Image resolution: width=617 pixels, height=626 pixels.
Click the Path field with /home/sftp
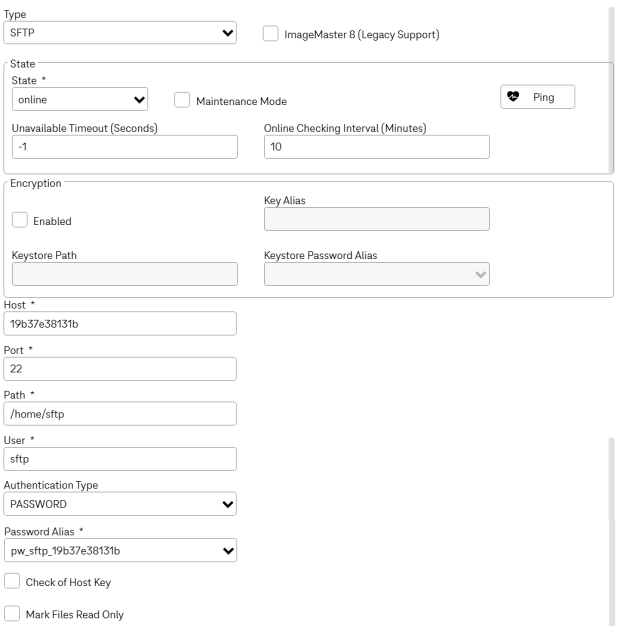tap(120, 414)
